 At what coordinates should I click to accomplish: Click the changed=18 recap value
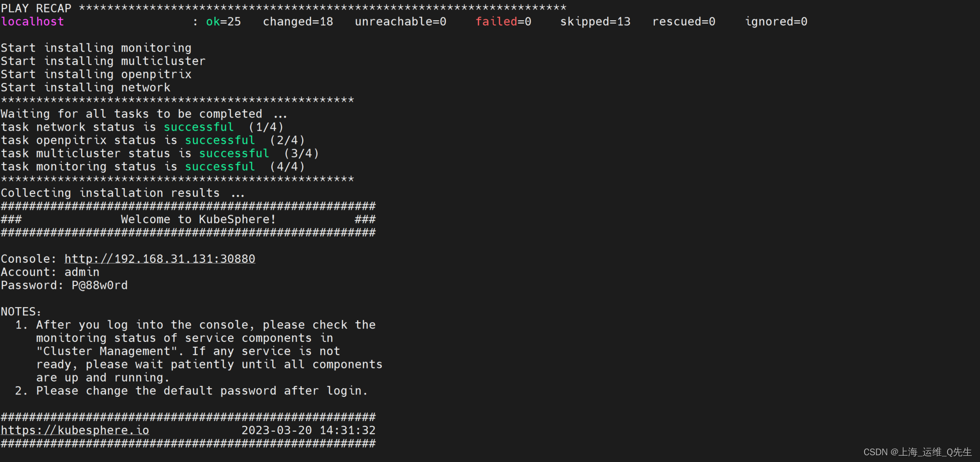coord(298,22)
